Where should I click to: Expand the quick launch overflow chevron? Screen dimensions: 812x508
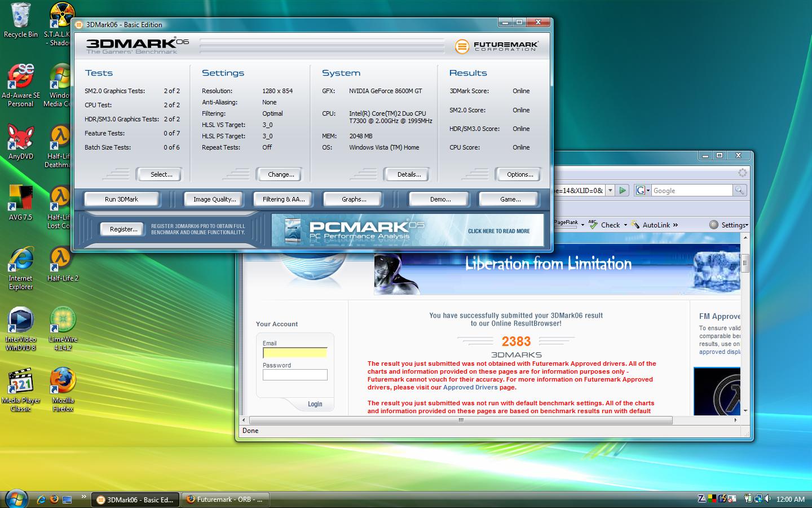(x=84, y=497)
